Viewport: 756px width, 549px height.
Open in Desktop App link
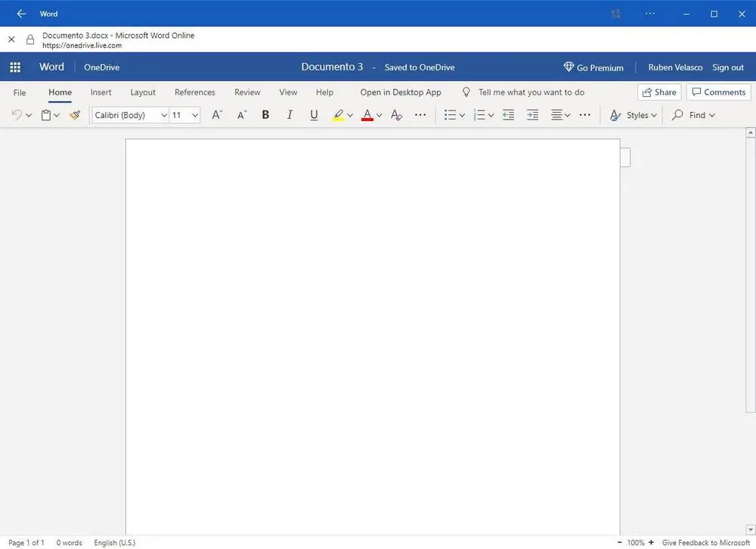click(401, 92)
